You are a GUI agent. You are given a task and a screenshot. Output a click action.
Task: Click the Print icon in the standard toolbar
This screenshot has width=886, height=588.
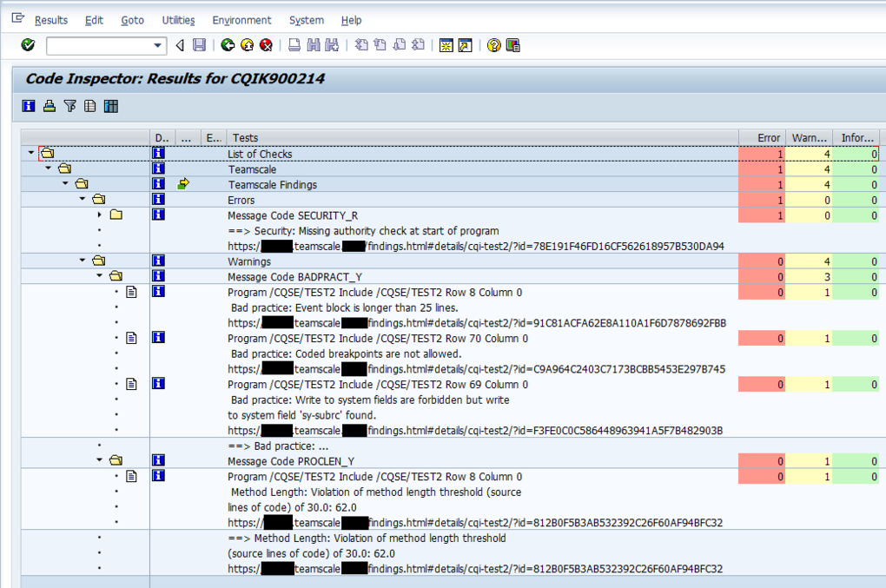pyautogui.click(x=294, y=45)
